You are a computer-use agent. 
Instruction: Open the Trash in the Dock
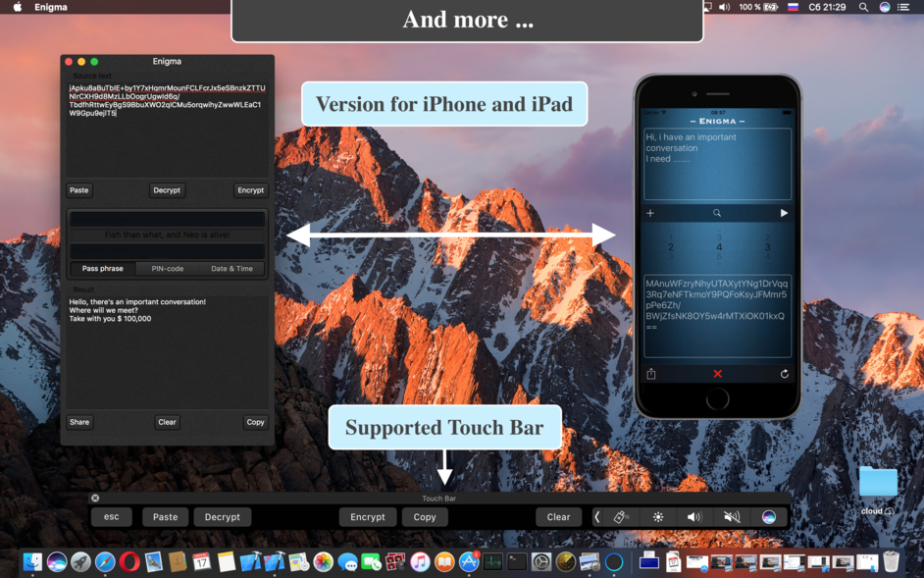(x=891, y=562)
